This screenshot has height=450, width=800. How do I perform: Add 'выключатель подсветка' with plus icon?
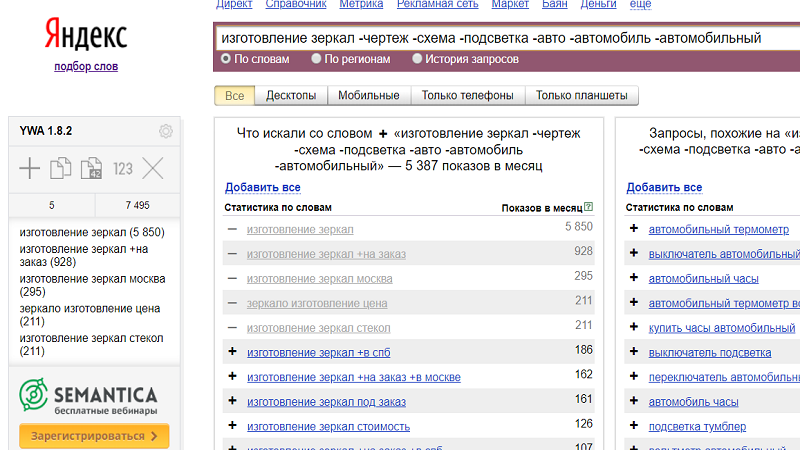(634, 352)
